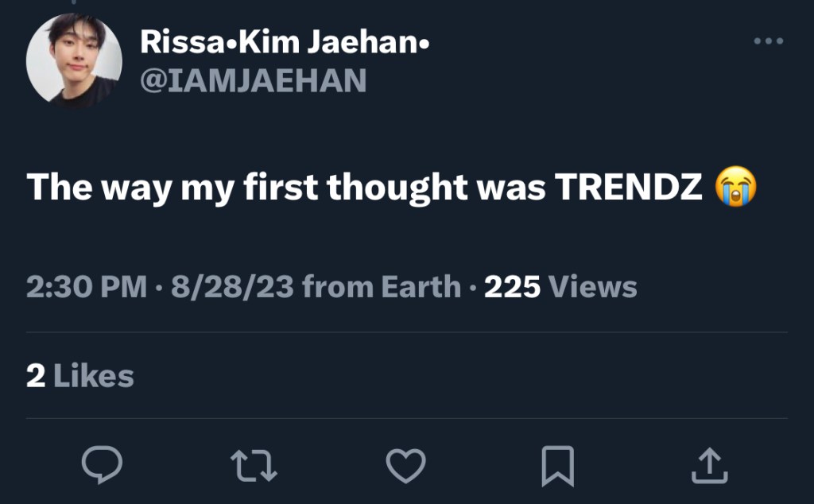Bookmark this tweet
Screen dimensions: 814x504
click(557, 465)
